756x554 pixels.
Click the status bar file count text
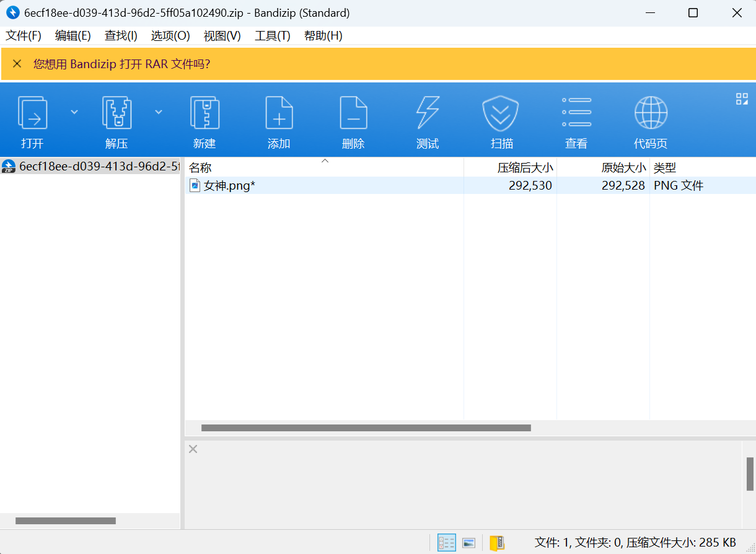click(x=635, y=543)
